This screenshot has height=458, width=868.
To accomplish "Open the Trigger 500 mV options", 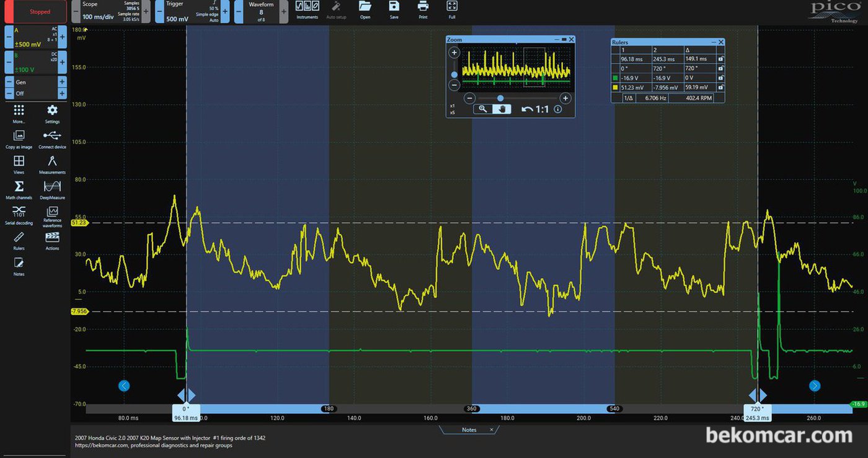I will click(191, 11).
